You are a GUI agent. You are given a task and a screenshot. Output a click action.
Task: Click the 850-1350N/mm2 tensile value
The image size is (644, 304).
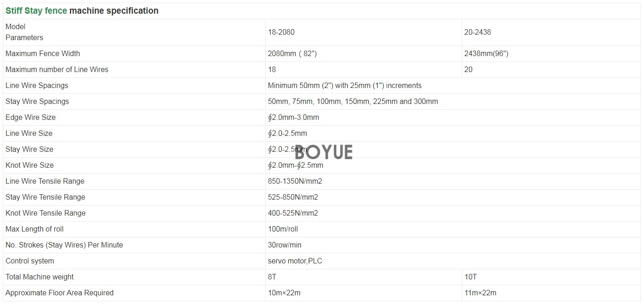(295, 181)
